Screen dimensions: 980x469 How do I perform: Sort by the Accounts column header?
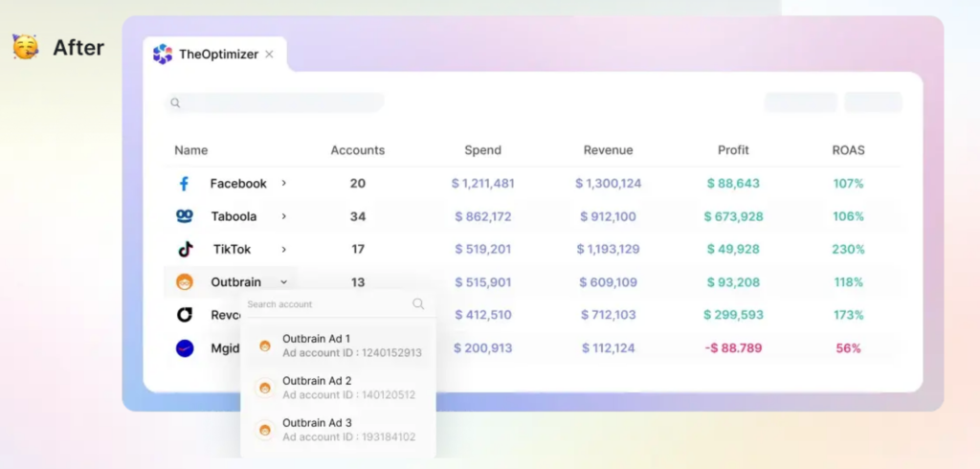[358, 150]
